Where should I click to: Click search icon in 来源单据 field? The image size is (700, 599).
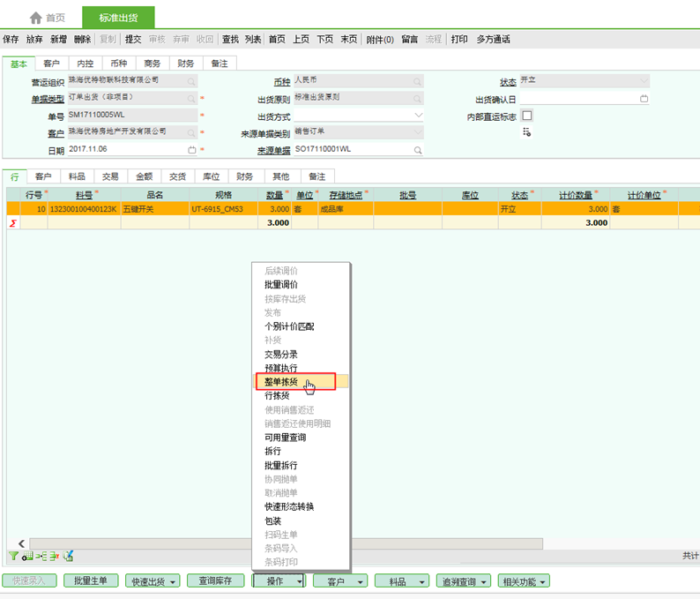tap(418, 150)
